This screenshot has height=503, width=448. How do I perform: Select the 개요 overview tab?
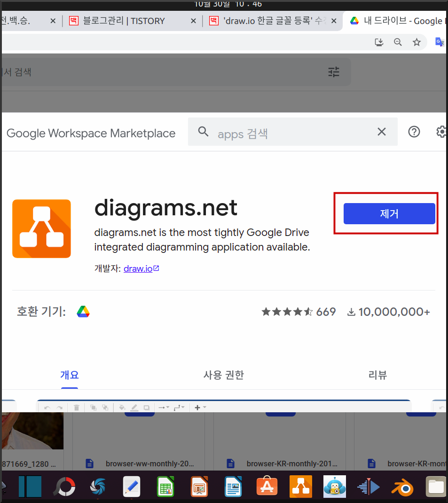point(70,375)
